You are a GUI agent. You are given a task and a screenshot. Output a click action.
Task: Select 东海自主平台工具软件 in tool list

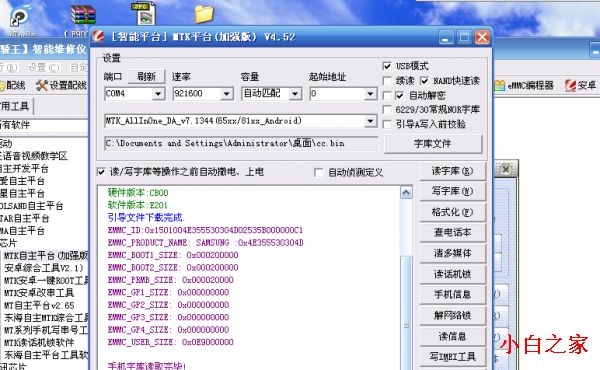[x=46, y=355]
